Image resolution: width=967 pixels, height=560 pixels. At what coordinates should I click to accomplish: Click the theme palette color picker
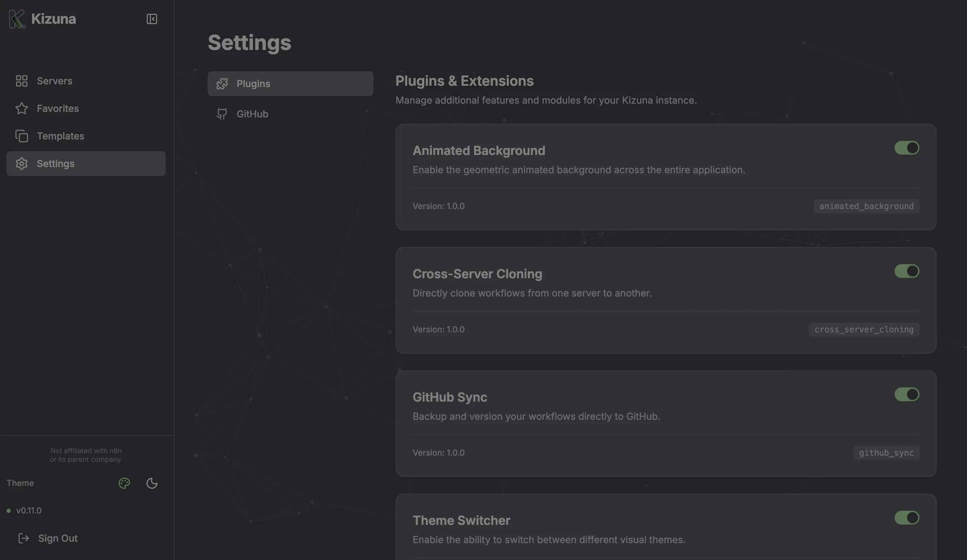124,483
